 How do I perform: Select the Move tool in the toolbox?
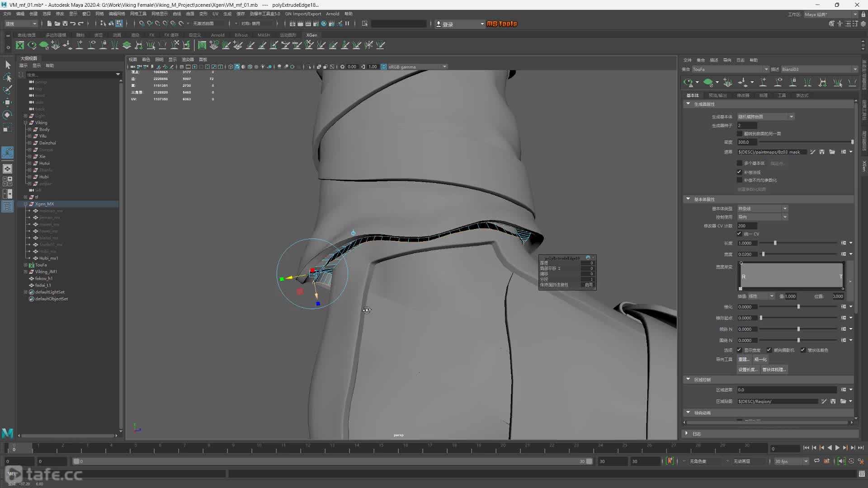click(x=8, y=103)
